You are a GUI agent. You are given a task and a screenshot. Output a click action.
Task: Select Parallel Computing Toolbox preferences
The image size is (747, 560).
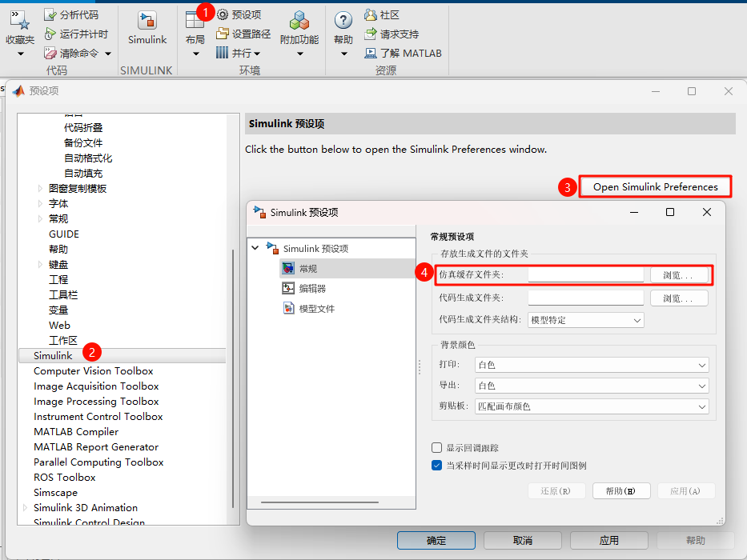(x=98, y=462)
